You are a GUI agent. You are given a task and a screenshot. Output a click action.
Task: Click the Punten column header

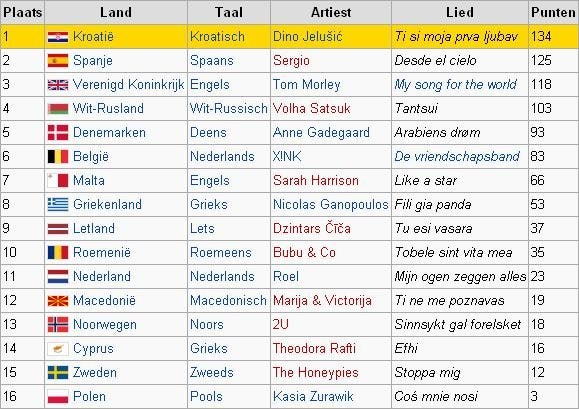pyautogui.click(x=553, y=13)
